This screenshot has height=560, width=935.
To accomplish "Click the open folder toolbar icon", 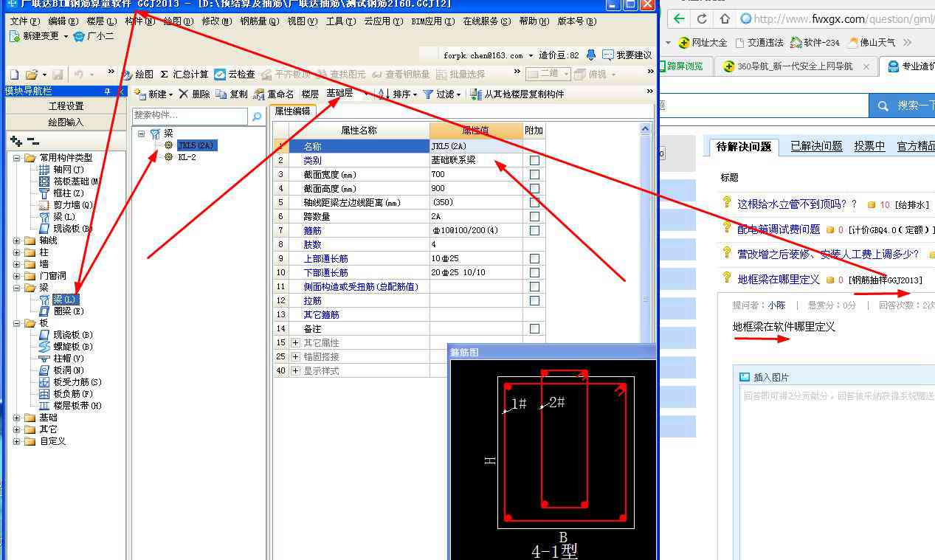I will click(x=31, y=75).
